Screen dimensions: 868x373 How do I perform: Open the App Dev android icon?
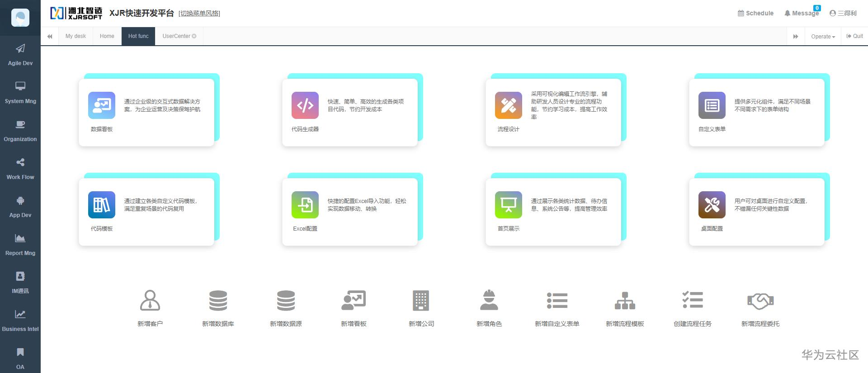(x=20, y=200)
